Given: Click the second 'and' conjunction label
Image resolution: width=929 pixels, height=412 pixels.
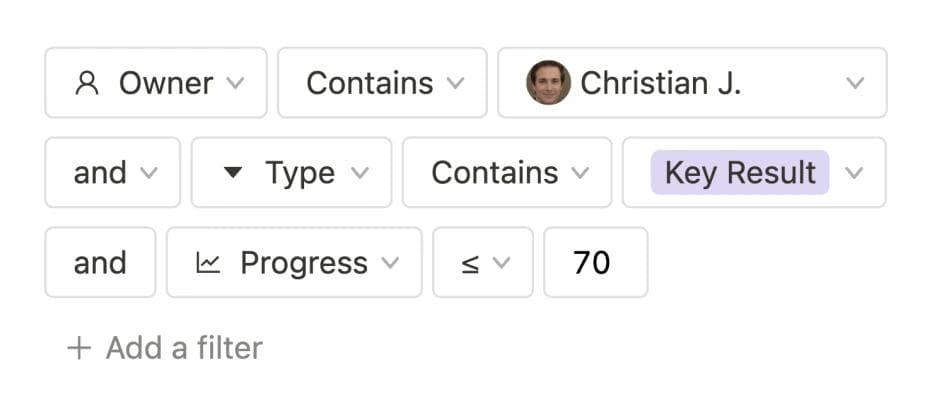Looking at the screenshot, I should coord(100,263).
